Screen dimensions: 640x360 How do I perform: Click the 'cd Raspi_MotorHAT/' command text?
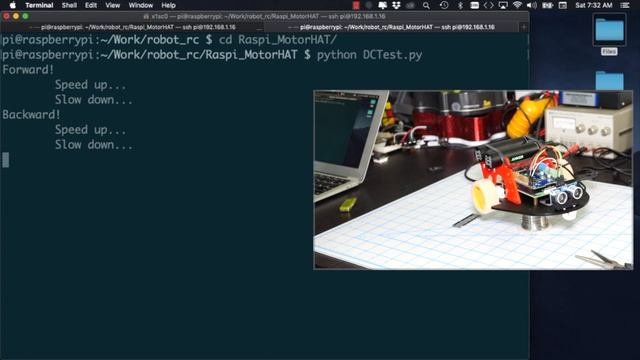(278, 40)
